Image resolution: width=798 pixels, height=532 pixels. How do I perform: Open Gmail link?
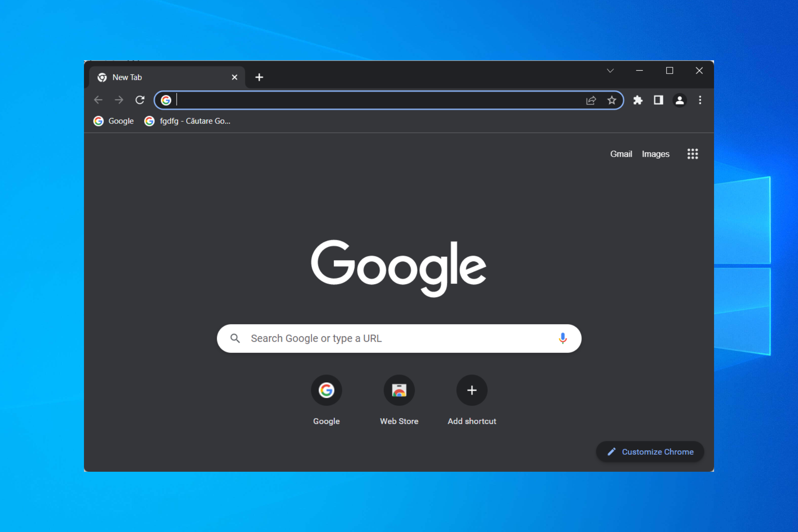(x=621, y=154)
